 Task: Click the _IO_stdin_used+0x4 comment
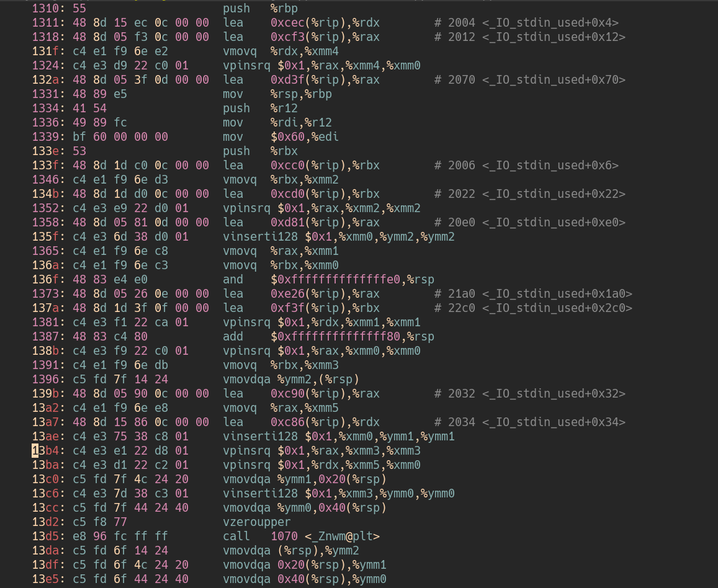[x=529, y=23]
